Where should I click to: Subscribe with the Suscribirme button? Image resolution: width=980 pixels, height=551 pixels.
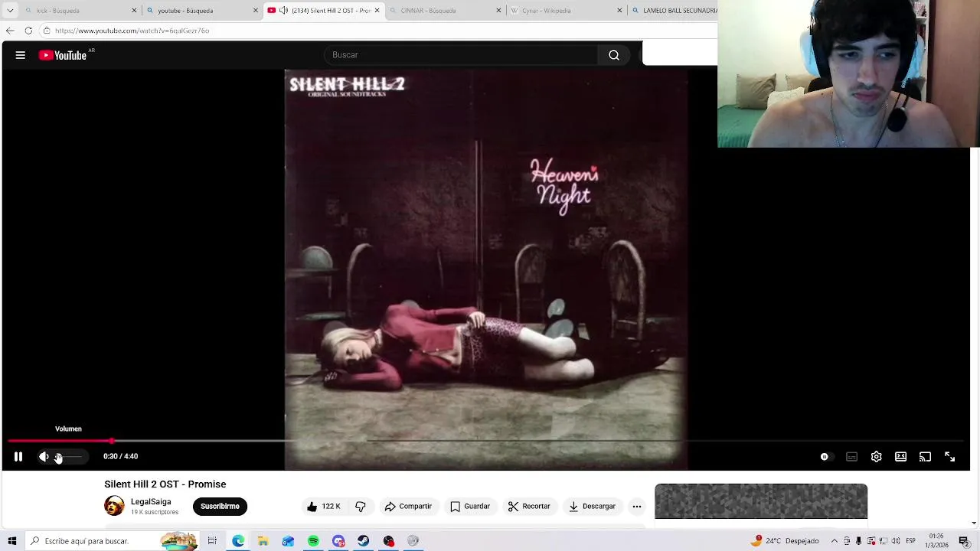tap(220, 507)
